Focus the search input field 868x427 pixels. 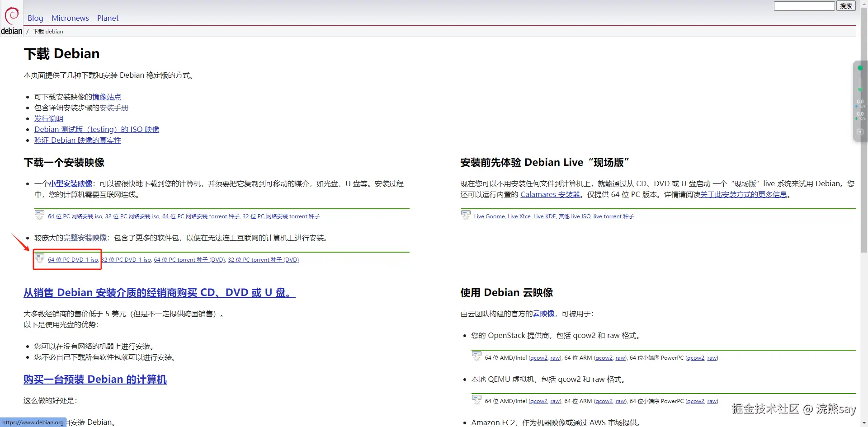click(x=804, y=6)
